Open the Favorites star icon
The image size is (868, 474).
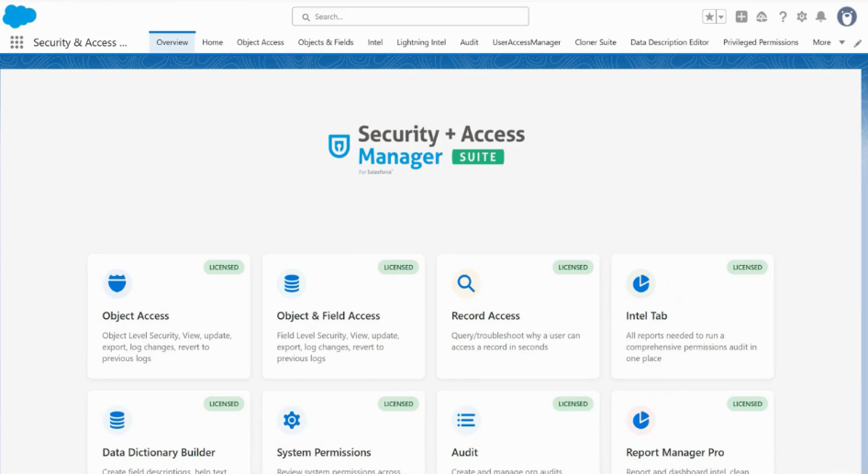point(709,17)
